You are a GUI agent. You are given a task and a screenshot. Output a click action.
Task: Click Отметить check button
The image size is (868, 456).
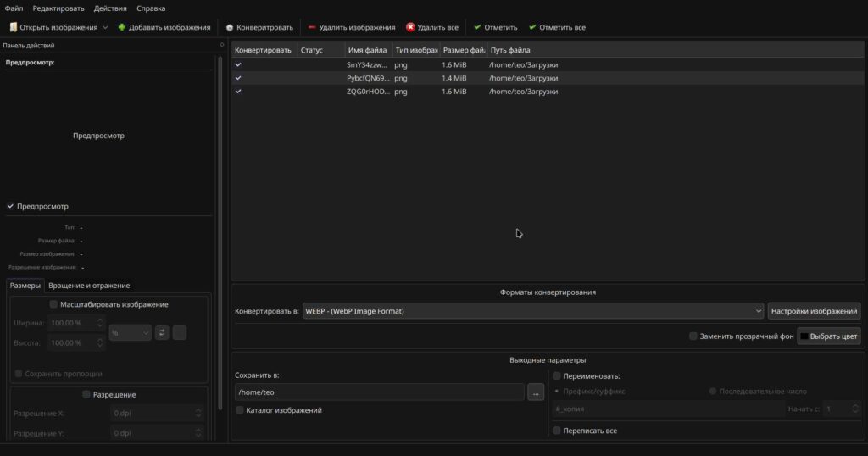click(x=495, y=27)
